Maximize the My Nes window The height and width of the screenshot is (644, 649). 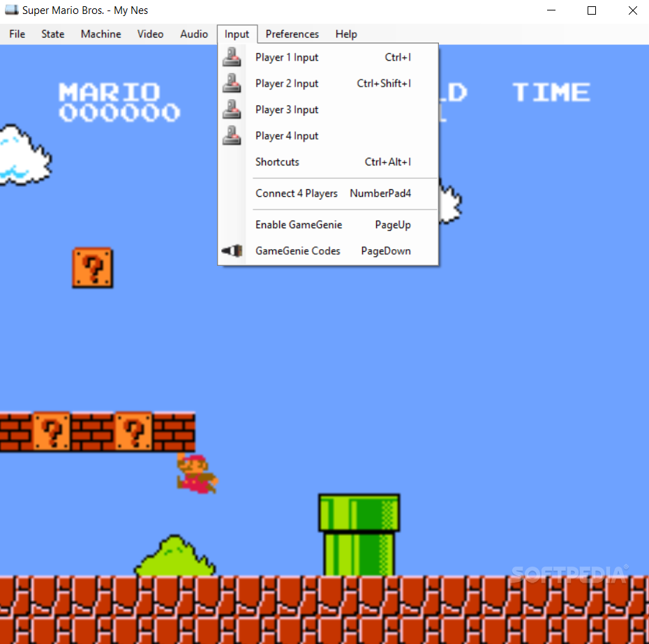(592, 10)
